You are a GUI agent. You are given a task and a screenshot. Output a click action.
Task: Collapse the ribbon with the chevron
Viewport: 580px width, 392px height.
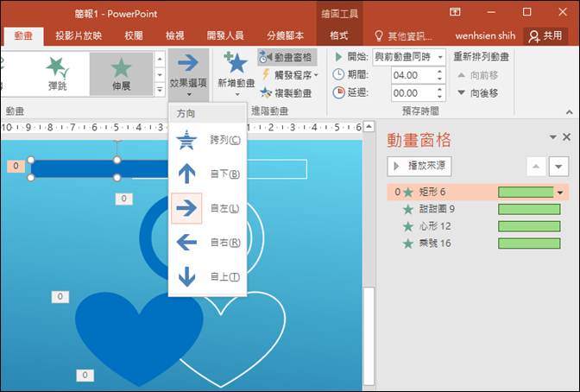click(x=569, y=112)
